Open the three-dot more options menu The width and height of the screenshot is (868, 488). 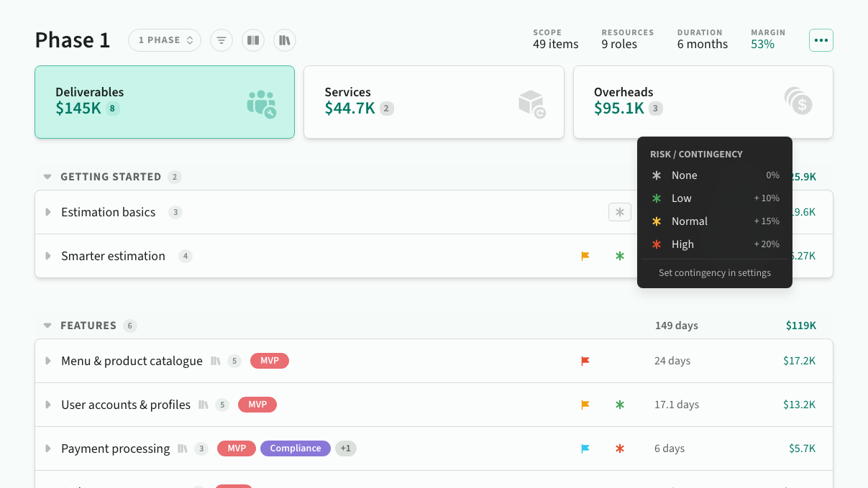tap(821, 40)
